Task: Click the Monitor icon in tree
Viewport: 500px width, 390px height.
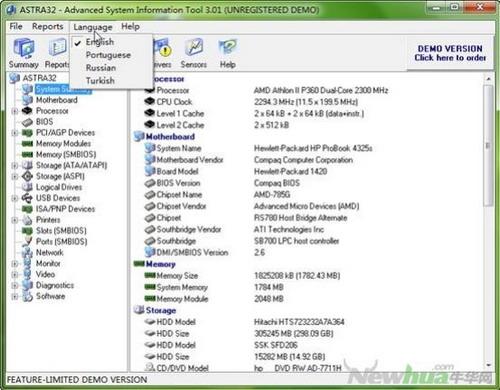Action: (x=27, y=264)
